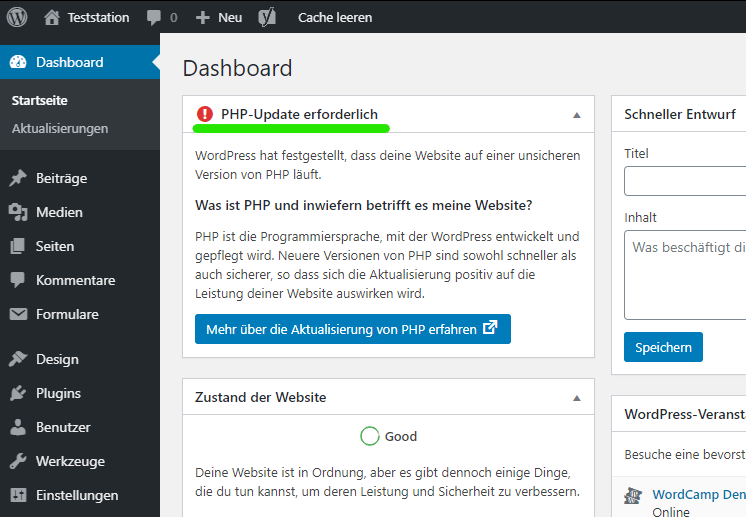
Task: Click the Schneller Entwurf panel header
Action: point(679,114)
